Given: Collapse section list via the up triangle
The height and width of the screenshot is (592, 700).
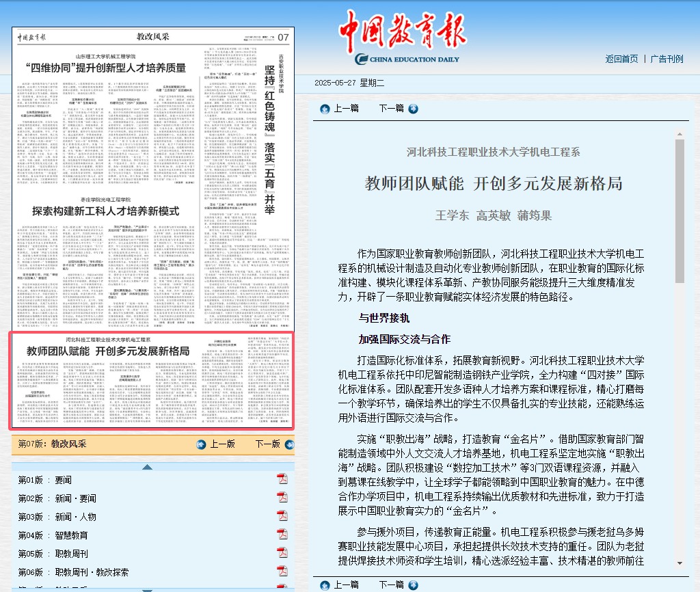Looking at the screenshot, I should (x=147, y=467).
